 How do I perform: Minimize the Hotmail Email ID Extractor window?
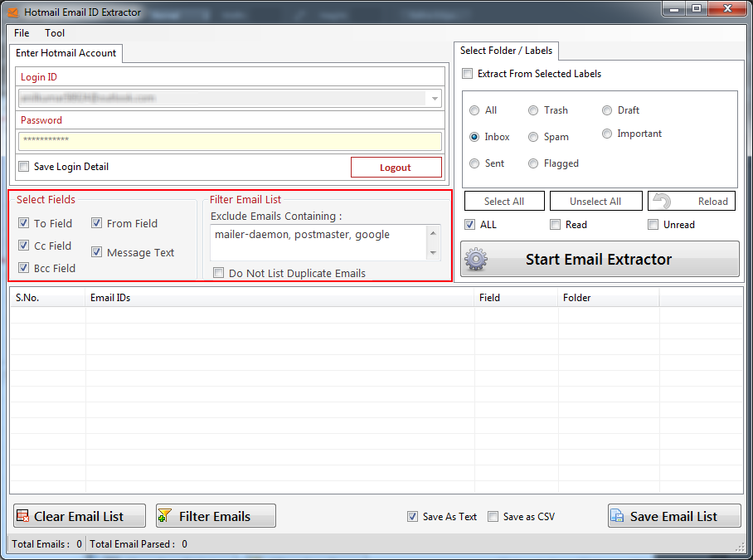pos(674,9)
